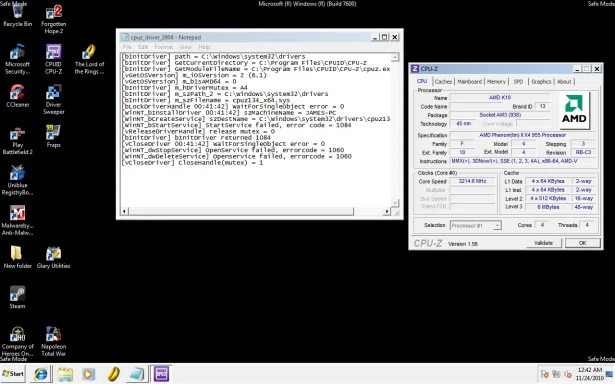Switch to the Memory tab in CPU-Z

click(x=496, y=82)
